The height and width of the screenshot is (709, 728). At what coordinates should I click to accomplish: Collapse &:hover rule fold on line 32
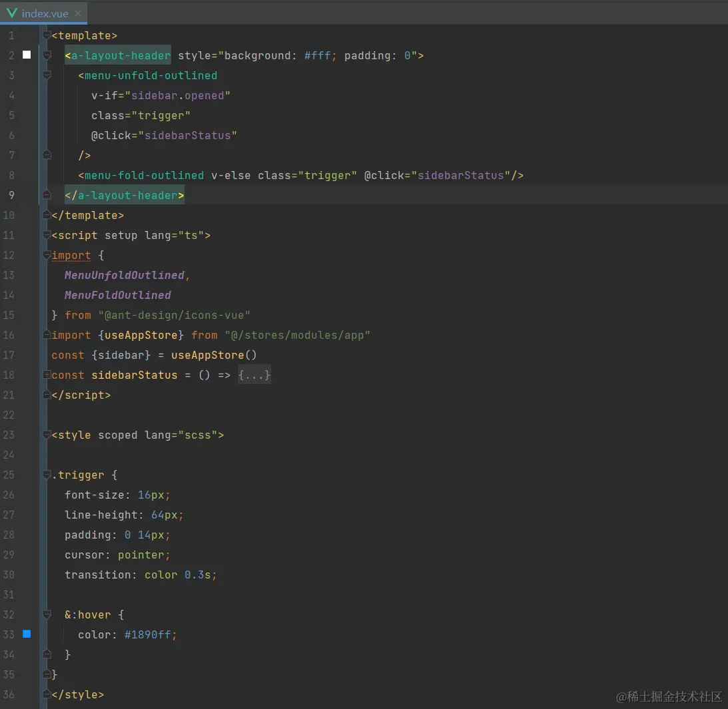point(47,614)
